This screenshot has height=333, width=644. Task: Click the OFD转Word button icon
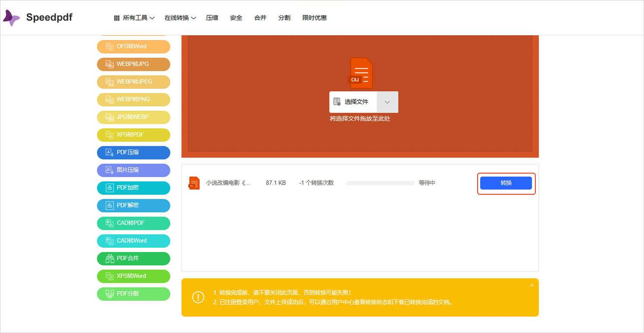110,46
